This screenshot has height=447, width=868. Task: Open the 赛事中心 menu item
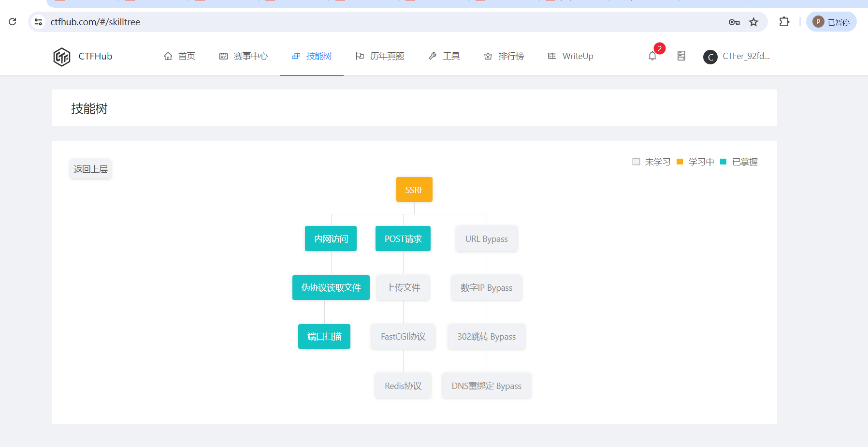pos(244,56)
